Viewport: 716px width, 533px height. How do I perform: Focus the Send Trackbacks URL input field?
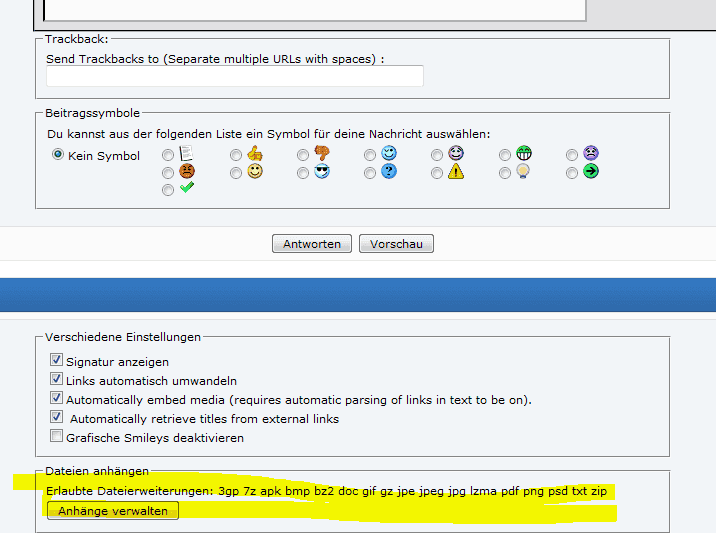235,76
